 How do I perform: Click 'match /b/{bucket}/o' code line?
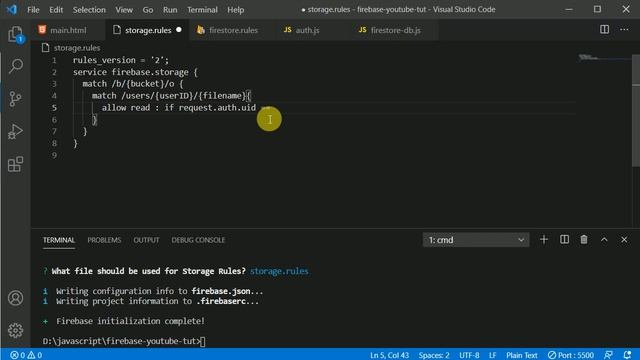click(x=133, y=84)
